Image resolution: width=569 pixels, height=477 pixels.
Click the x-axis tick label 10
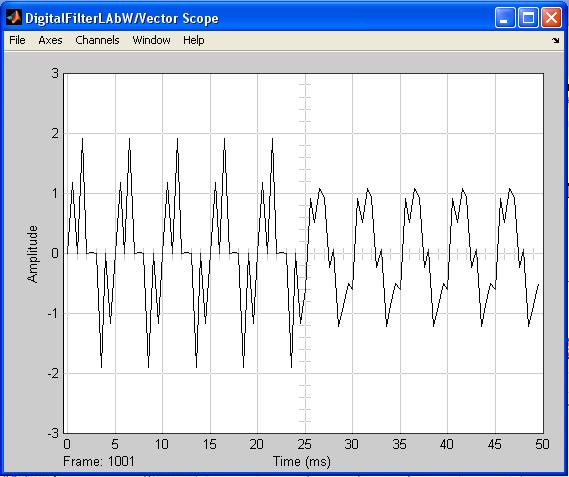pos(161,444)
